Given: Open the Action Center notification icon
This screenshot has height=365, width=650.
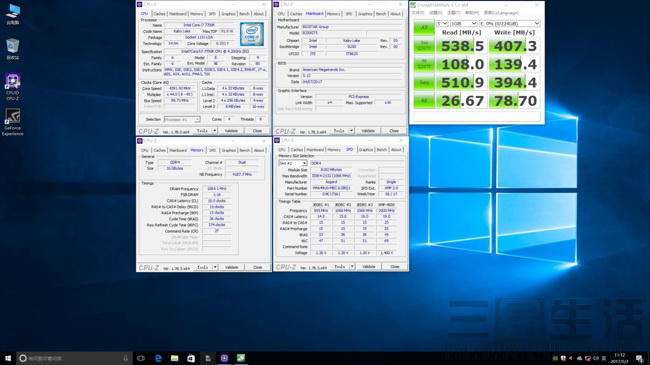Looking at the screenshot, I should [640, 358].
